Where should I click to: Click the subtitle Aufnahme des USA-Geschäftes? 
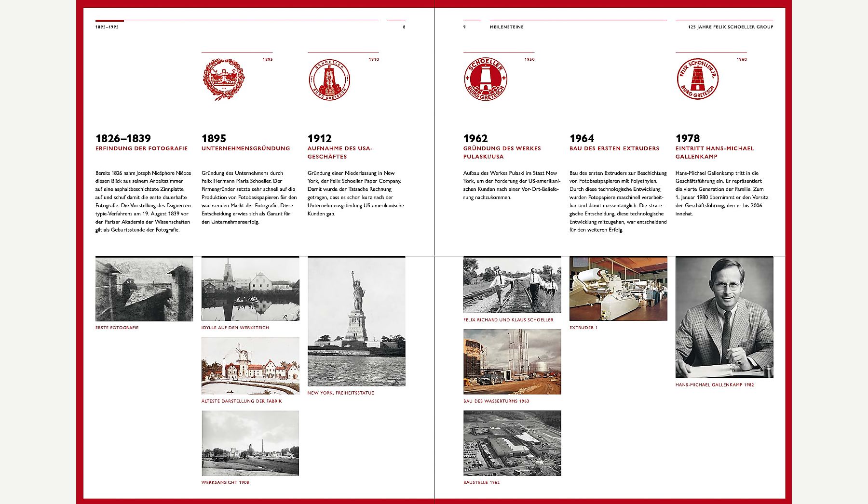(x=340, y=152)
